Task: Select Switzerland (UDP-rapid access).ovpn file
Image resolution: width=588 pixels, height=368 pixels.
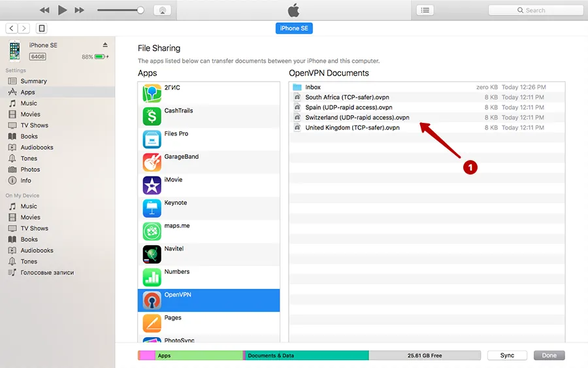Action: 427,118
